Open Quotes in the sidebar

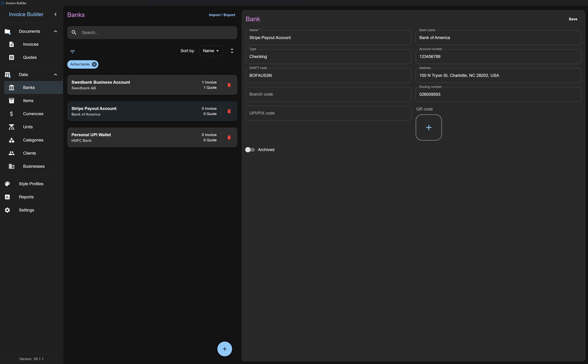point(33,57)
